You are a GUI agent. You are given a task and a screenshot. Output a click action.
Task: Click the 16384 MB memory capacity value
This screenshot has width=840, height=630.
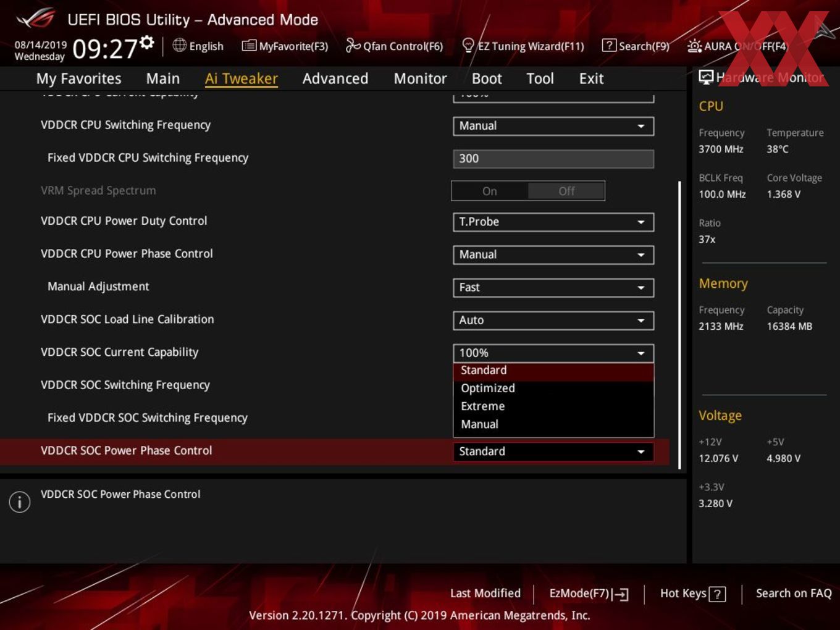point(789,326)
